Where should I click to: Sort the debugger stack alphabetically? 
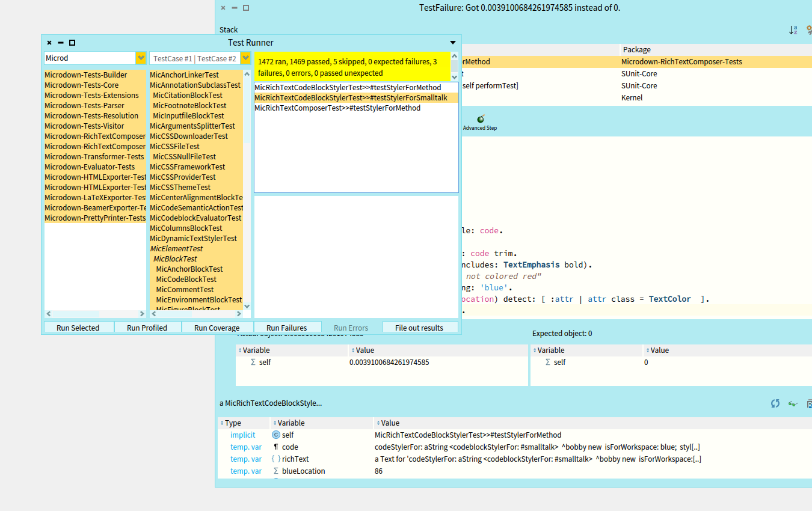[793, 29]
